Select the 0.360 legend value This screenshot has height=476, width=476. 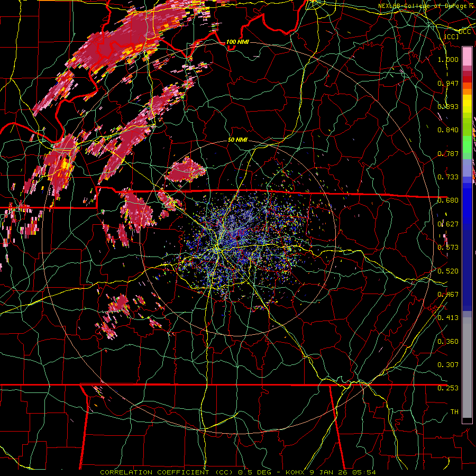point(448,341)
